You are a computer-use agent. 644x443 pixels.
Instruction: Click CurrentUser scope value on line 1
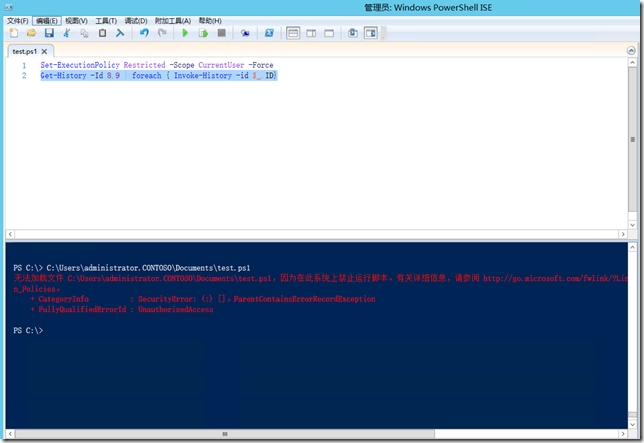(x=221, y=65)
